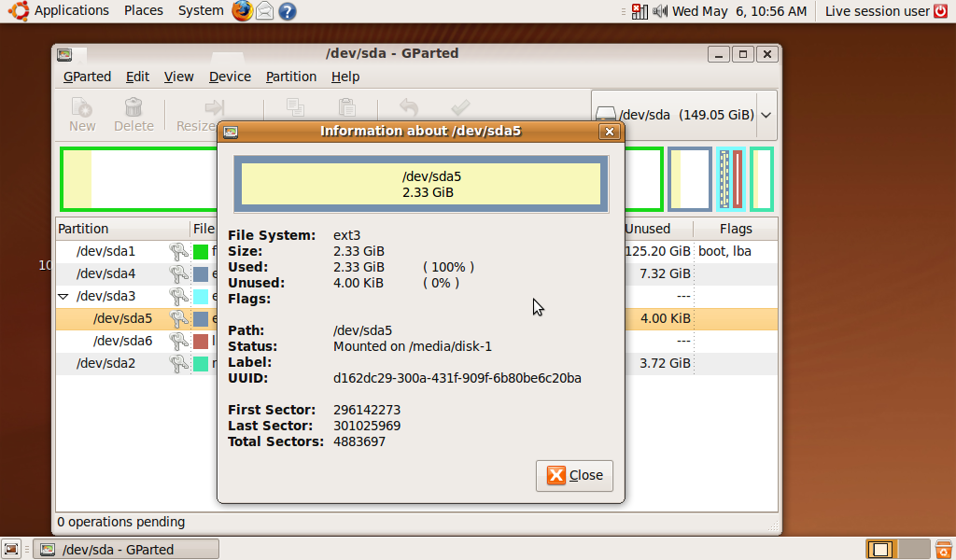The width and height of the screenshot is (956, 560).
Task: Open the Partition menu
Action: tap(291, 77)
